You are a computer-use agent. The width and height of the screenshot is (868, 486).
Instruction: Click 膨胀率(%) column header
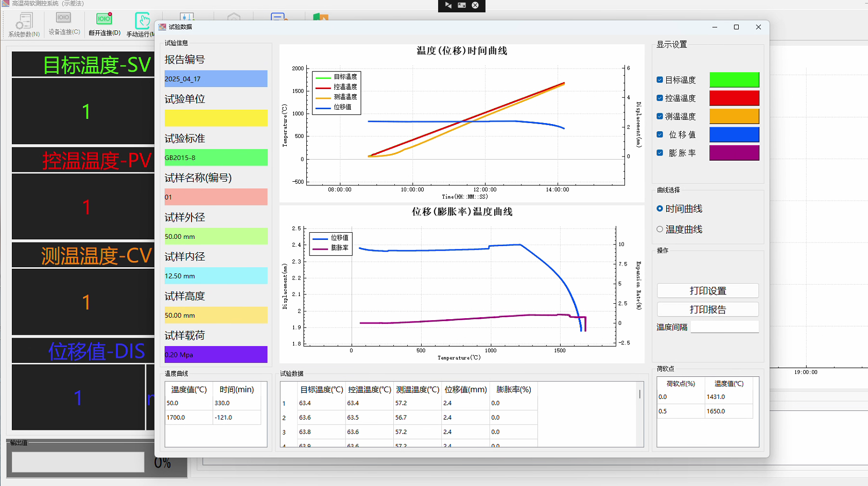513,390
